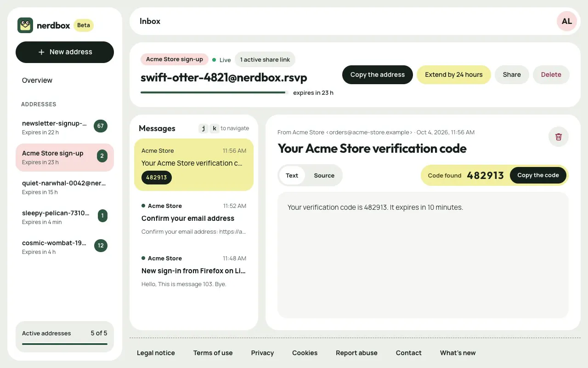588x368 pixels.
Task: Select the Acme Store sign-up address
Action: 65,157
